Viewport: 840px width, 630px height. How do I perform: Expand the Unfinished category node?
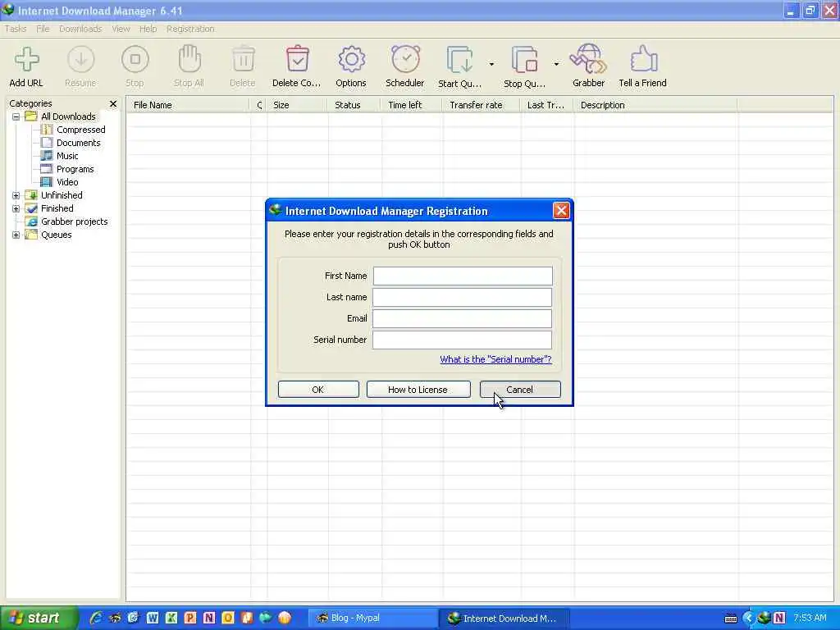tap(16, 195)
